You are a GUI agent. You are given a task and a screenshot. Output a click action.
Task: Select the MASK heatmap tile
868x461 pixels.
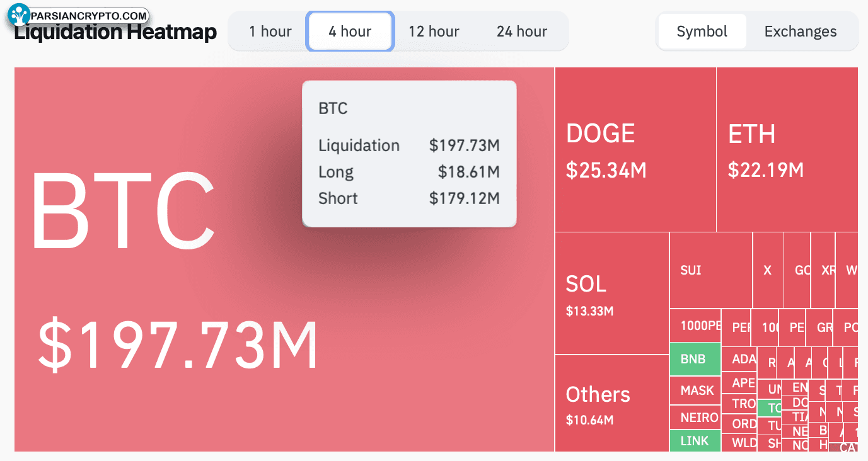click(x=695, y=390)
